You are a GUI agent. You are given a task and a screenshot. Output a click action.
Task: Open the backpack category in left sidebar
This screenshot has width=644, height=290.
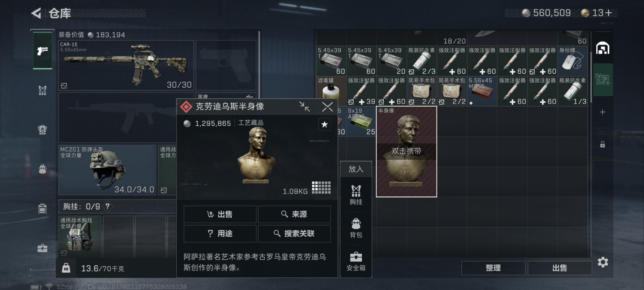point(43,169)
